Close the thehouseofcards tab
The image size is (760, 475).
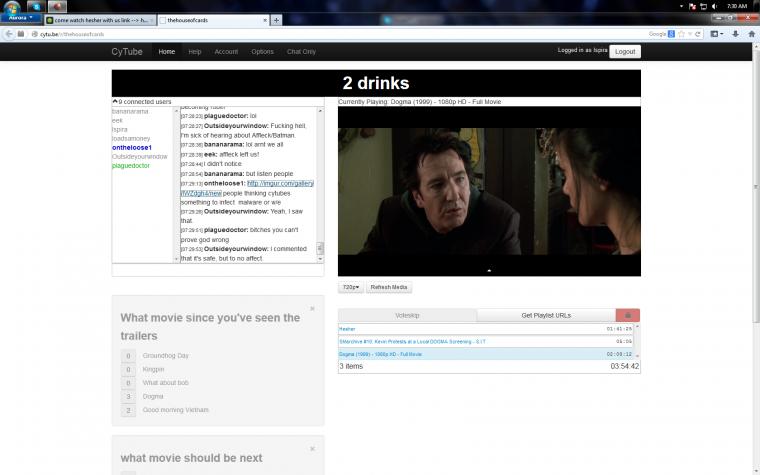tap(265, 20)
